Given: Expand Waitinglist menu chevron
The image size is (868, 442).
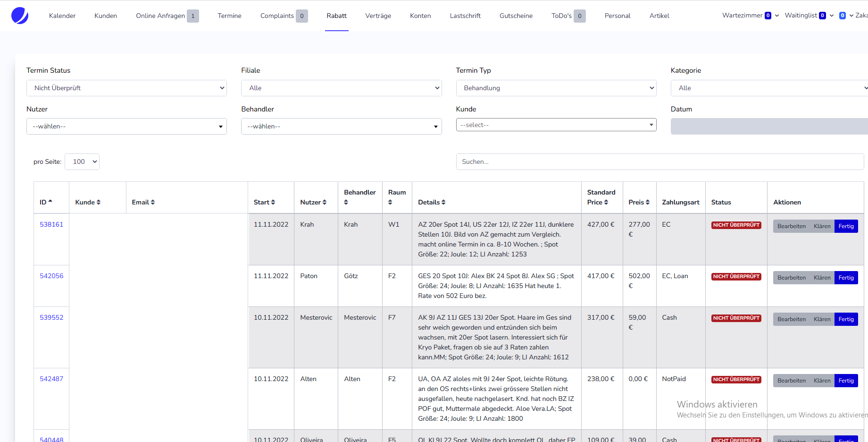Looking at the screenshot, I should (832, 16).
